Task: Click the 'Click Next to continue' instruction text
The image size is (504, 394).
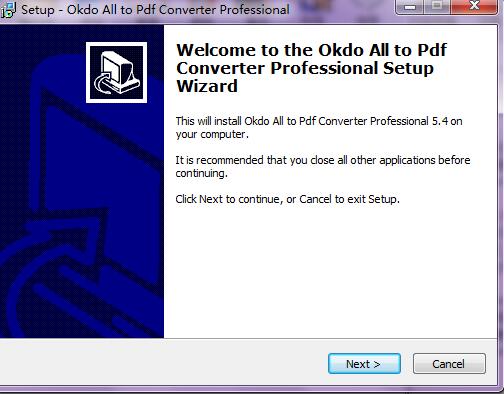Action: coord(287,199)
